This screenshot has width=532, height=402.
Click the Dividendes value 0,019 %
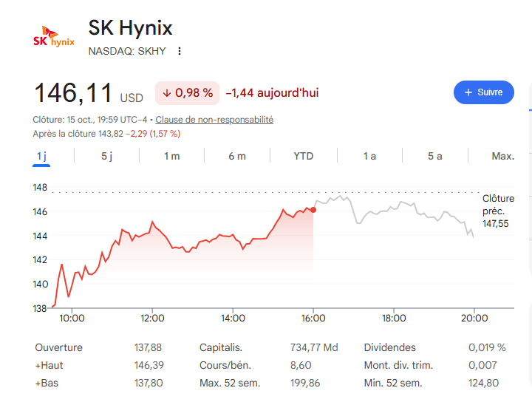click(x=487, y=347)
